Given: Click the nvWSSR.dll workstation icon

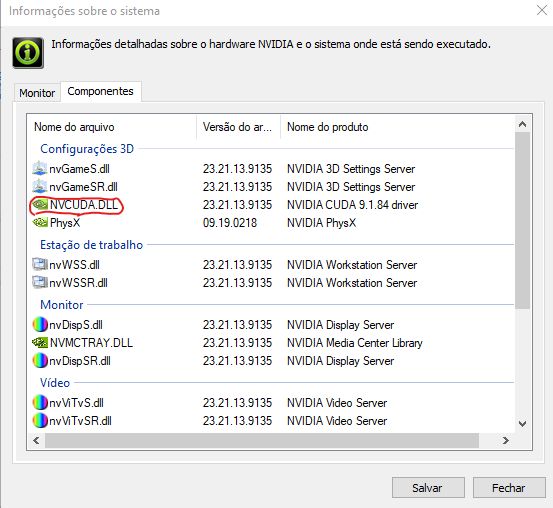Looking at the screenshot, I should [40, 282].
